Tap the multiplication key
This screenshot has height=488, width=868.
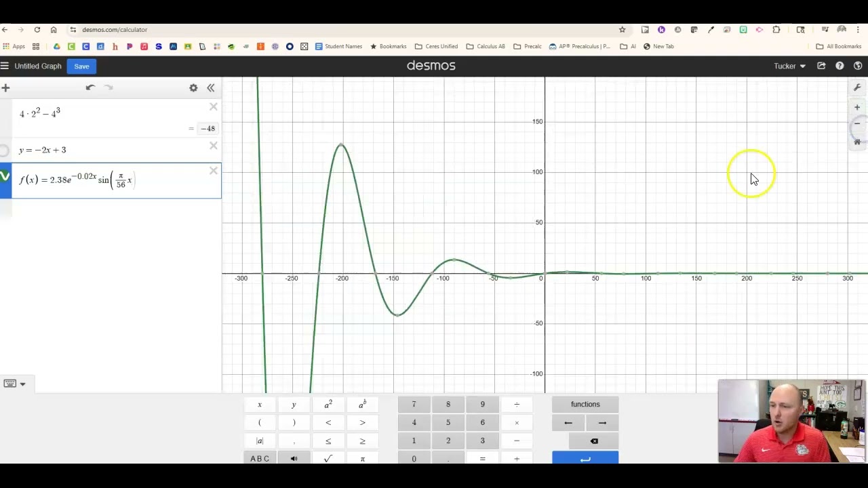(x=517, y=422)
